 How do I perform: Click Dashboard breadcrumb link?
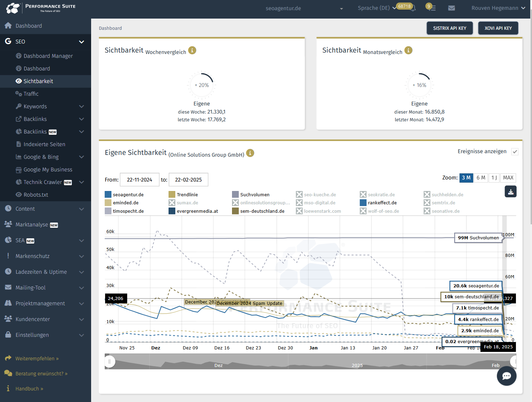pyautogui.click(x=110, y=28)
